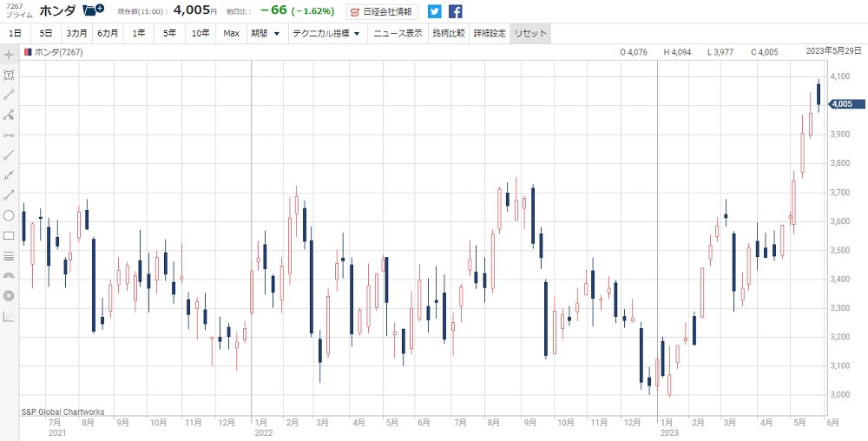Share the Honda chart on Twitter

(435, 11)
